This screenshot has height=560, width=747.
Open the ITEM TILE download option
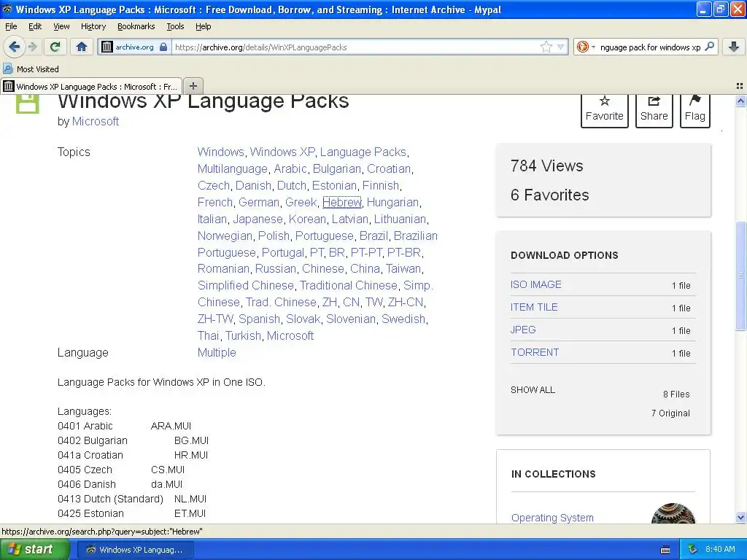point(534,307)
